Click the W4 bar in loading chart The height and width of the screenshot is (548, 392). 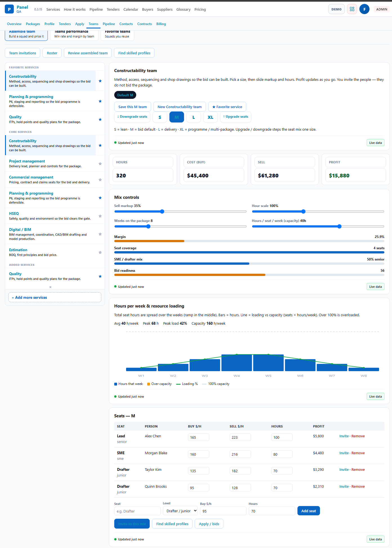tap(237, 363)
